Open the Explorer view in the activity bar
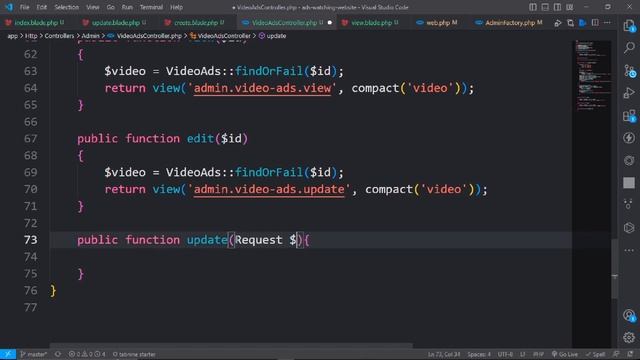640x360 pixels. [x=629, y=26]
